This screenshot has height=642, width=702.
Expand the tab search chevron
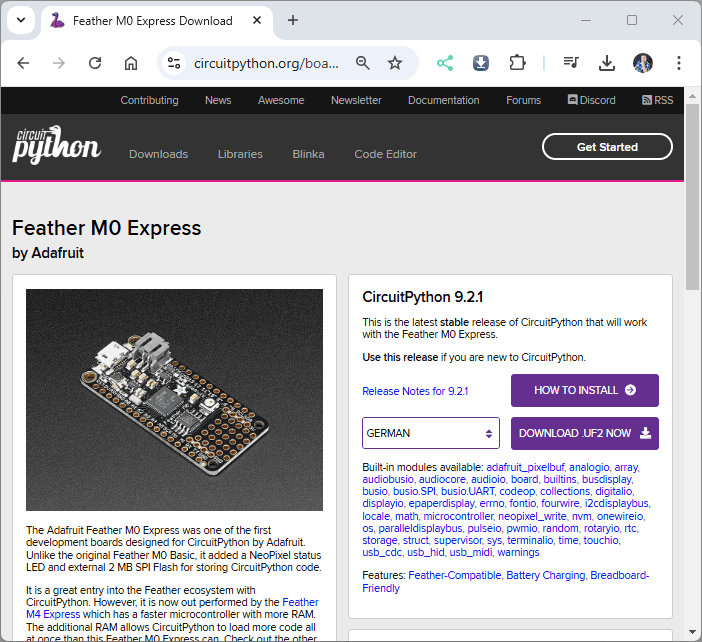pos(20,20)
